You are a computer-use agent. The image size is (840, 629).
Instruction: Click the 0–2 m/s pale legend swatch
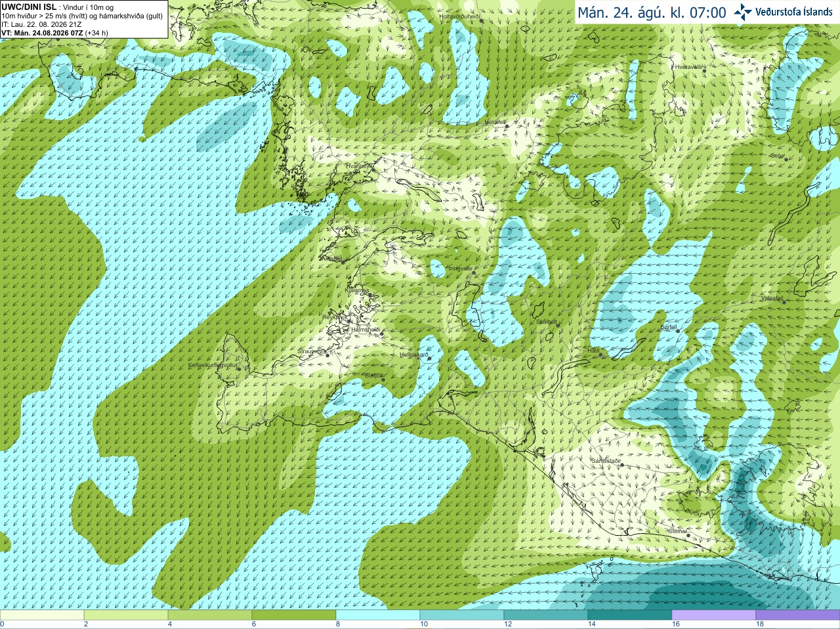[x=42, y=615]
